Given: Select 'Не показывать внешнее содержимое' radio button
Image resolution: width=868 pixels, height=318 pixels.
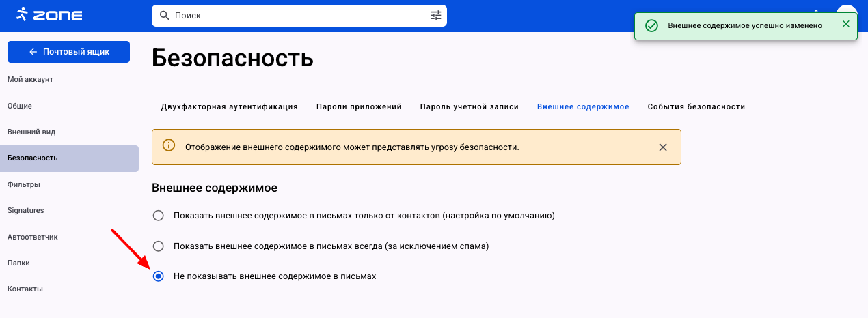Looking at the screenshot, I should pyautogui.click(x=159, y=276).
